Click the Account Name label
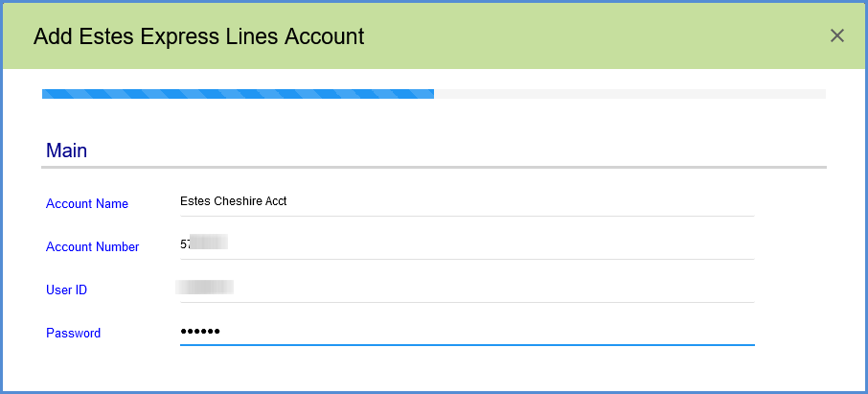Screen dimensions: 868x394 (x=87, y=203)
